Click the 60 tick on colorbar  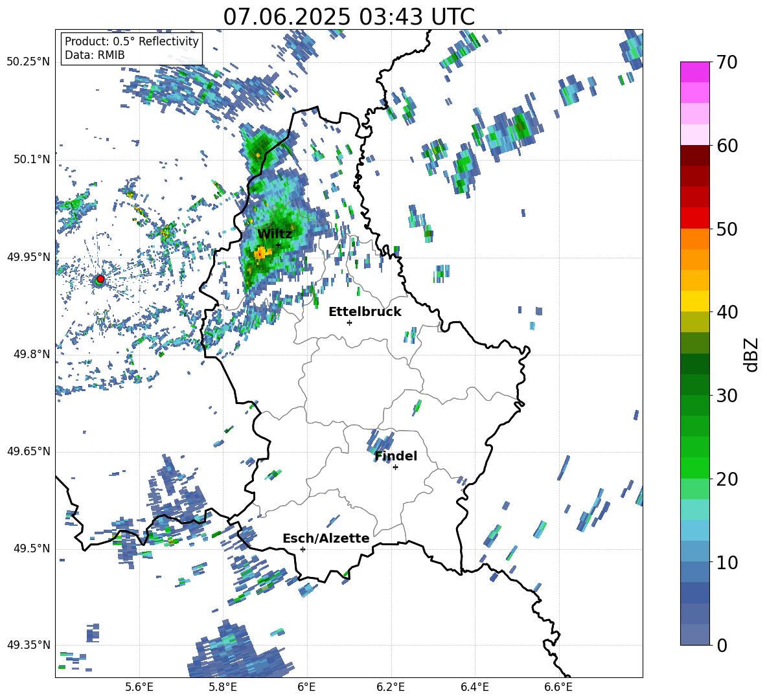click(x=727, y=146)
